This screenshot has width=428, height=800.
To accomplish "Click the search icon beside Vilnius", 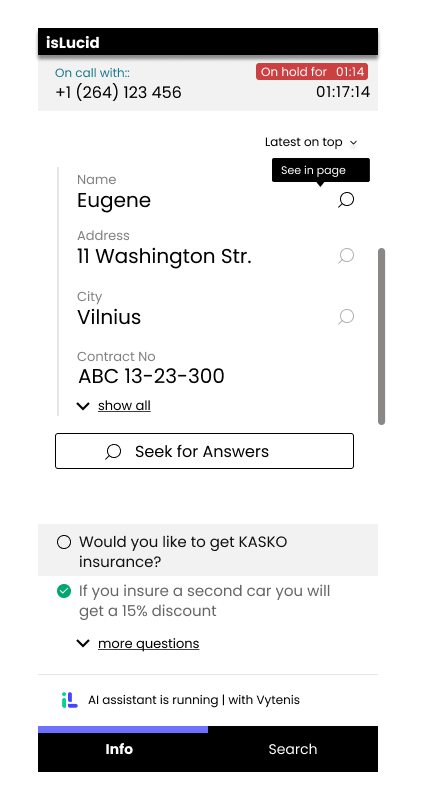I will (x=346, y=317).
